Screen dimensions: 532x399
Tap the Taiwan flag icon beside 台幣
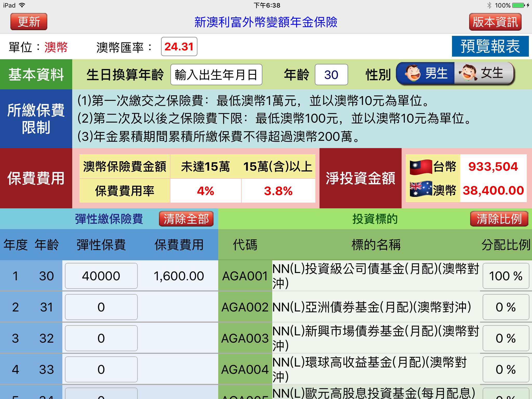pos(421,167)
